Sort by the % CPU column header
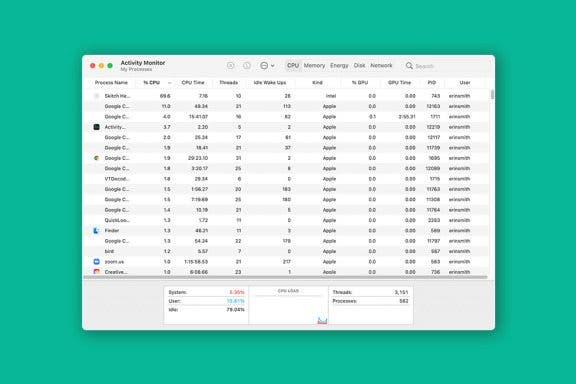The height and width of the screenshot is (384, 576). [151, 83]
